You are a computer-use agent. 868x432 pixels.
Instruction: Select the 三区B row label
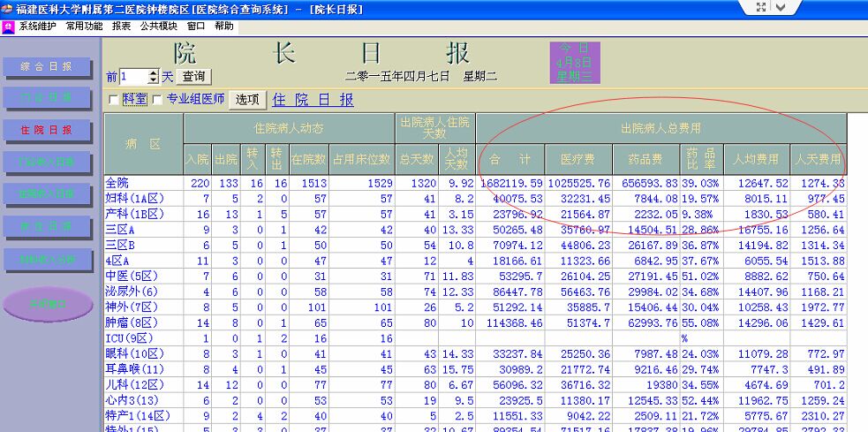[x=120, y=245]
